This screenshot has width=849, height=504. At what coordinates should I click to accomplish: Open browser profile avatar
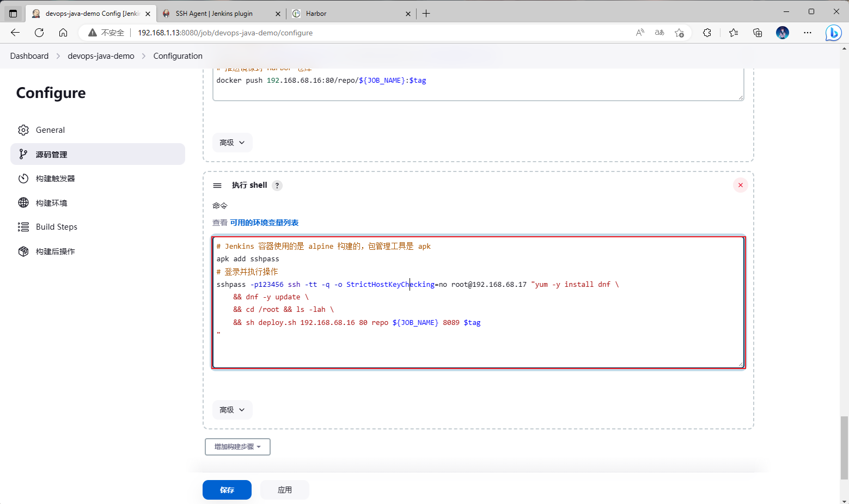click(783, 33)
